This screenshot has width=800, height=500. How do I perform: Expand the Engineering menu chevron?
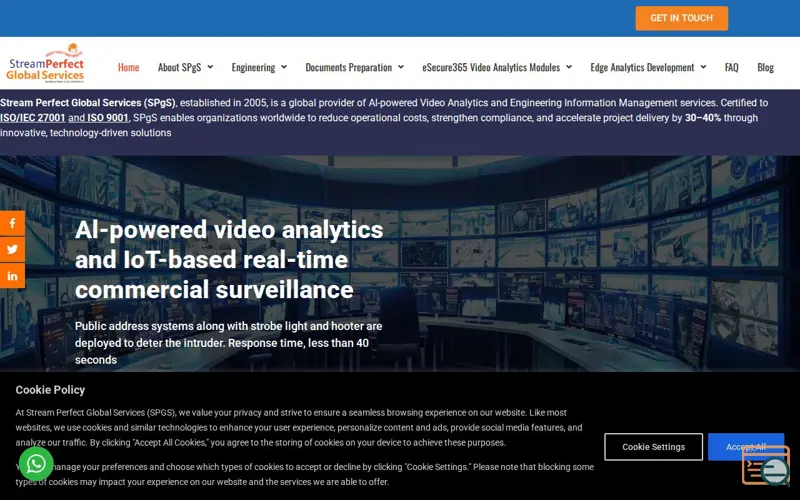point(284,67)
